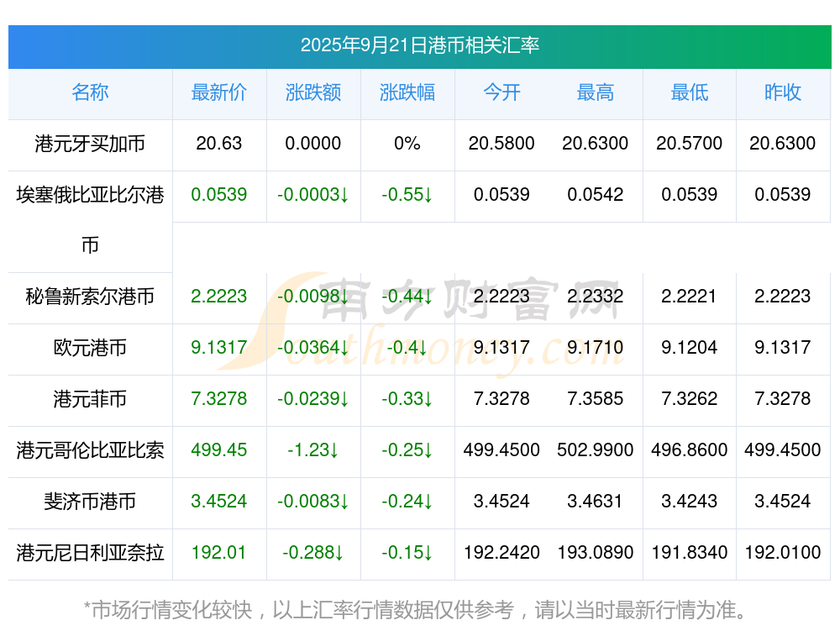The height and width of the screenshot is (636, 840).
Task: Click the title '2025年9月21日港币相关汇率'
Action: (419, 45)
